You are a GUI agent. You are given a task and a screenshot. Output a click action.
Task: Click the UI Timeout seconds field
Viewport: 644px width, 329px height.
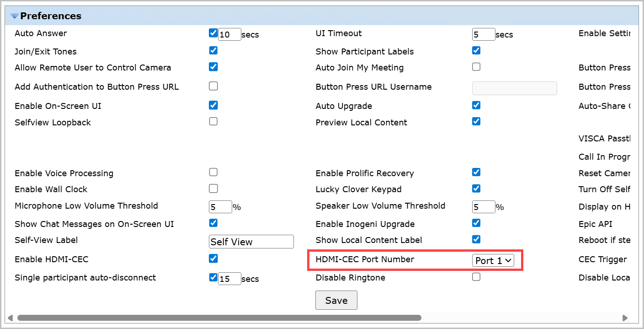[x=483, y=34]
